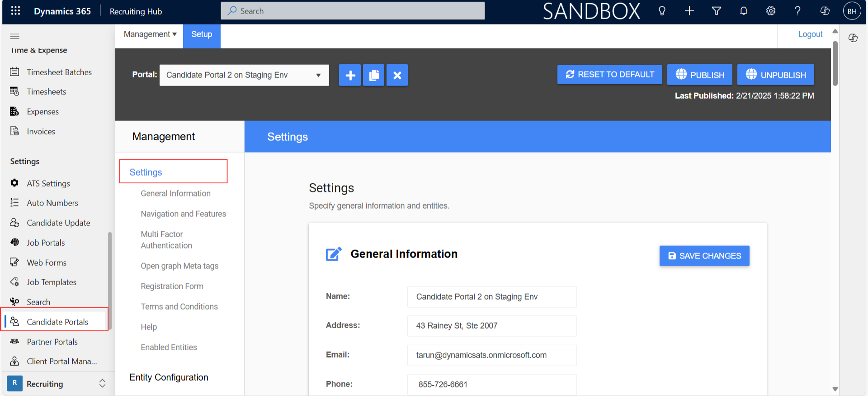Image resolution: width=868 pixels, height=396 pixels.
Task: Open the Dynamics 365 app launcher grid
Action: point(15,11)
